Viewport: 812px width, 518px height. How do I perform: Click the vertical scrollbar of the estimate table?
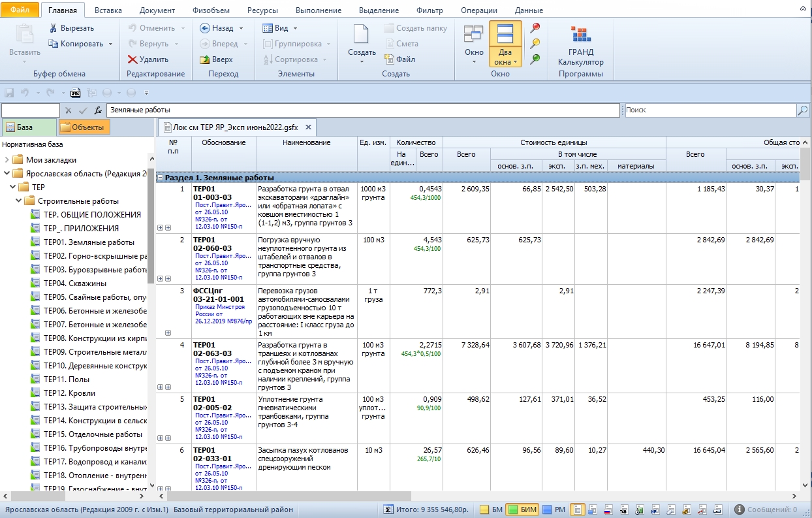click(805, 314)
